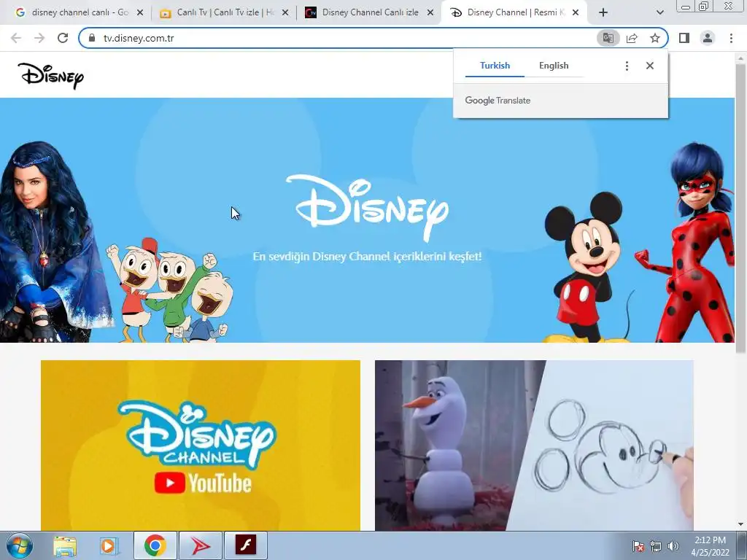Close the Google Translate popup

coord(650,66)
